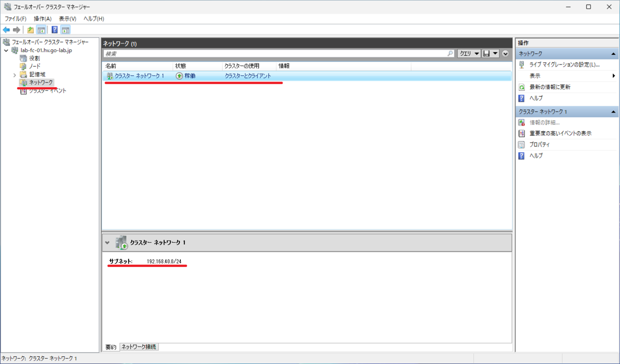The width and height of the screenshot is (620, 364).
Task: Select the クラスター ネットワーク 1 row
Action: pos(307,76)
